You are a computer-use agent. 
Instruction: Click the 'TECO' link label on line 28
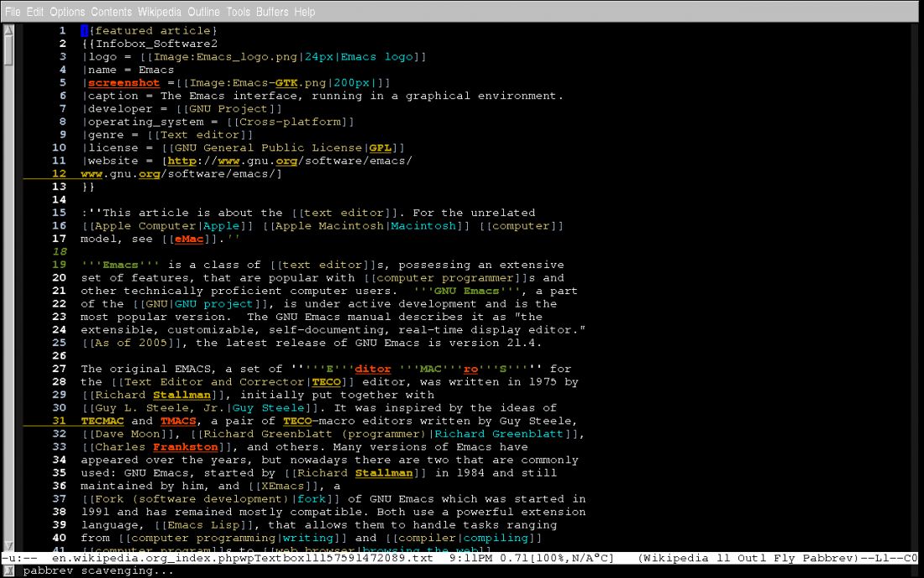[x=327, y=381]
